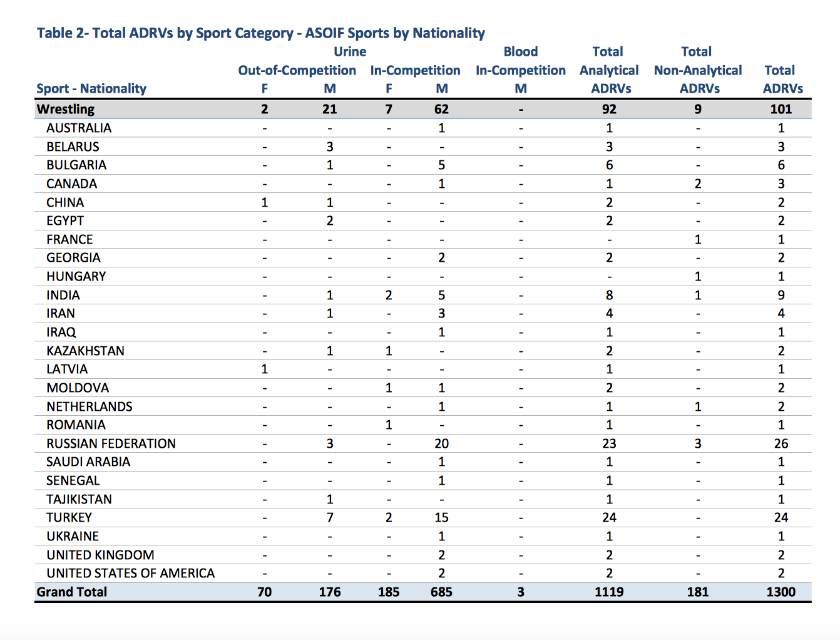Select the SAUDI ARABIA row label

tap(88, 462)
